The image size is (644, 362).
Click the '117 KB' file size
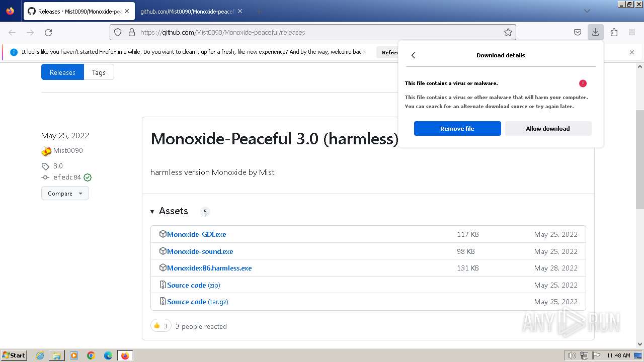tap(468, 234)
